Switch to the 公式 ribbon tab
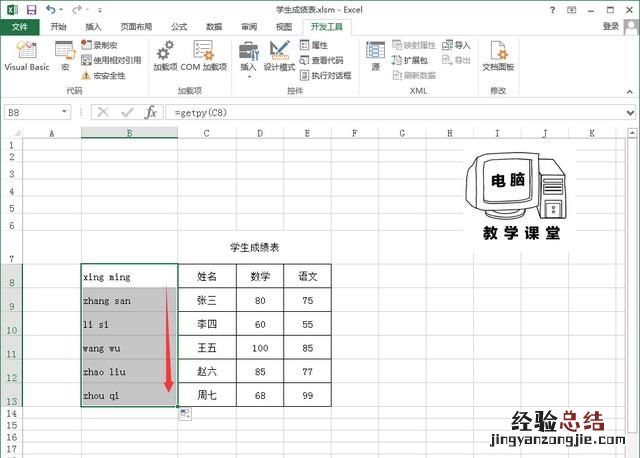This screenshot has height=458, width=640. click(x=178, y=27)
